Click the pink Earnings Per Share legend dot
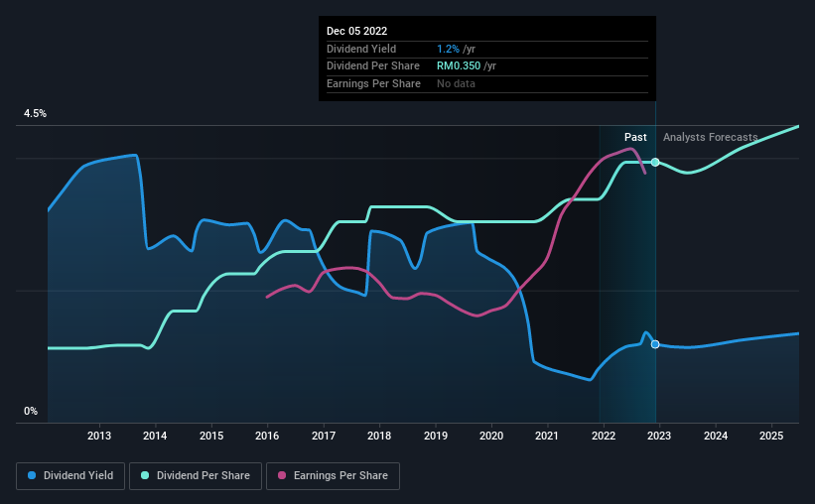 point(282,475)
